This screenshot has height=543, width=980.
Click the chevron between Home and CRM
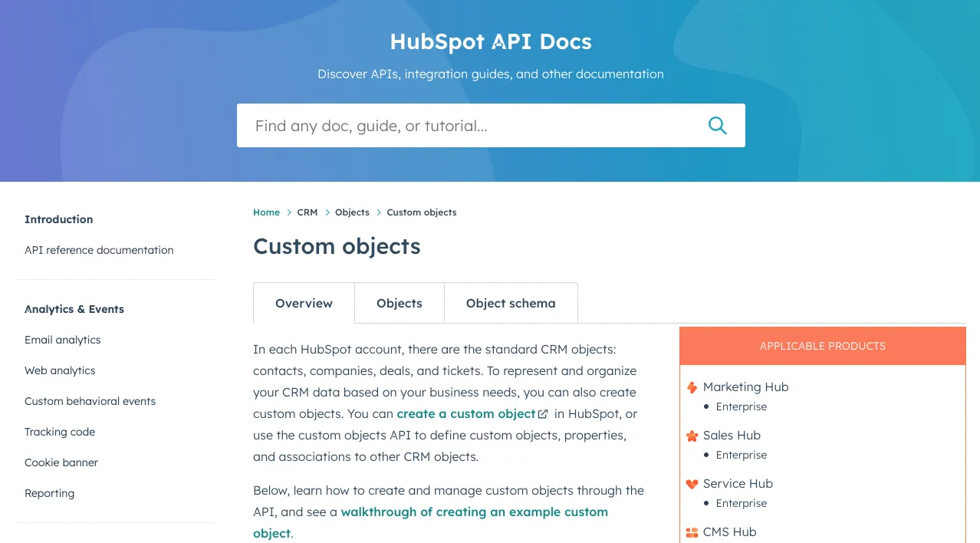[289, 212]
